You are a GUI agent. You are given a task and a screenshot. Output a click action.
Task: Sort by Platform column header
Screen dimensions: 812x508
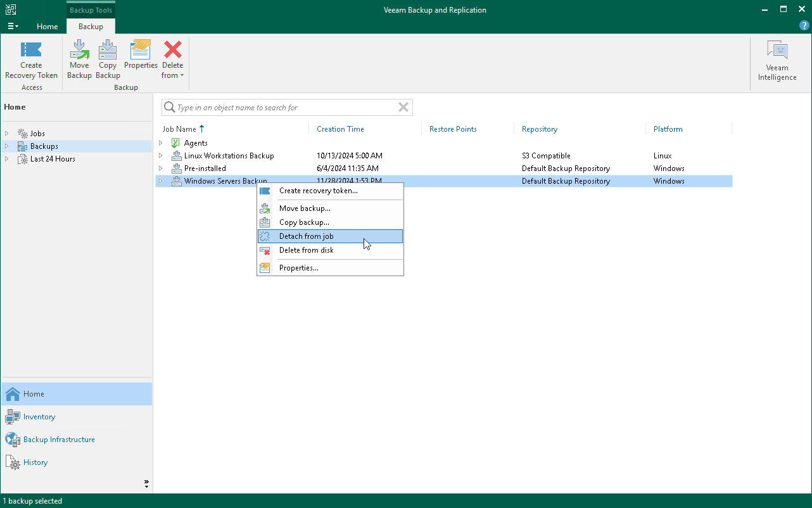(668, 129)
